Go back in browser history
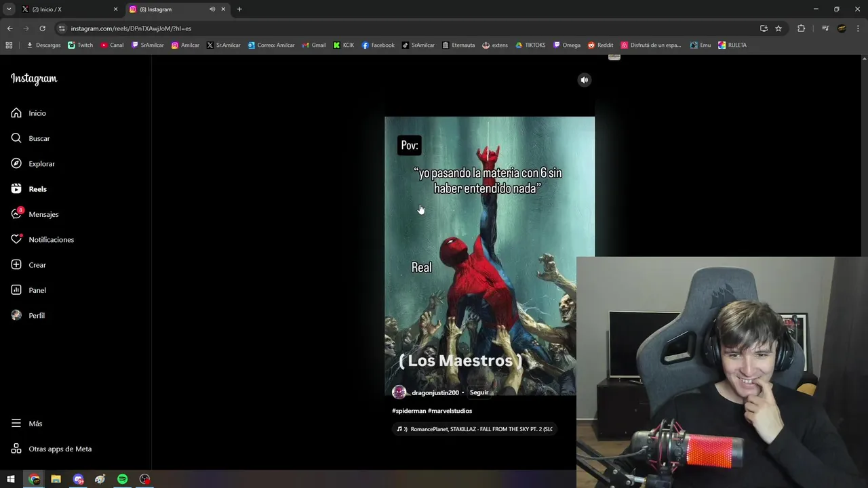Viewport: 868px width, 488px height. pyautogui.click(x=9, y=28)
